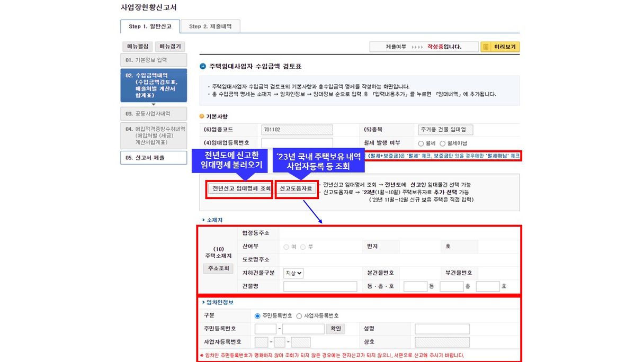Click the 메뉴접기 button
Image resolution: width=644 pixels, height=362 pixels.
tap(170, 47)
